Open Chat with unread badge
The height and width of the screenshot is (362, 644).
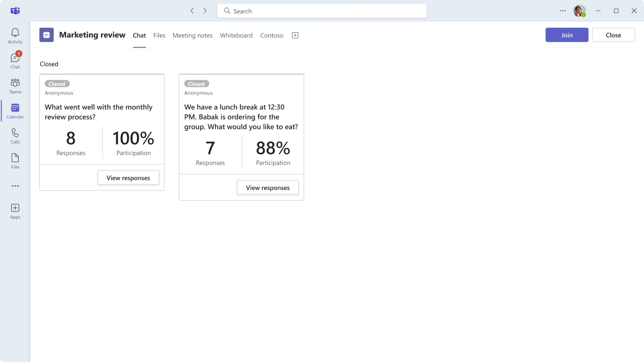(15, 61)
